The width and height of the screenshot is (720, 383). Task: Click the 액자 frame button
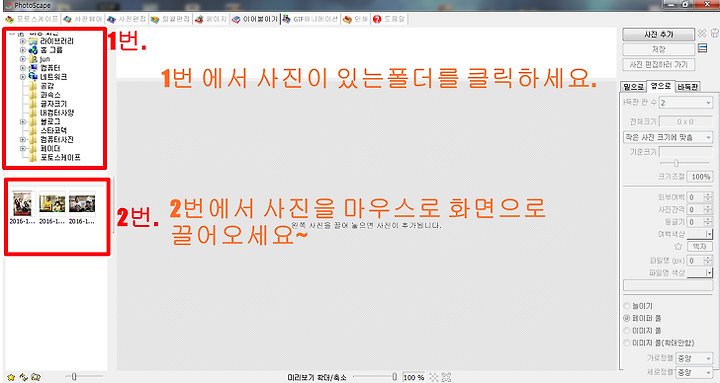point(700,247)
